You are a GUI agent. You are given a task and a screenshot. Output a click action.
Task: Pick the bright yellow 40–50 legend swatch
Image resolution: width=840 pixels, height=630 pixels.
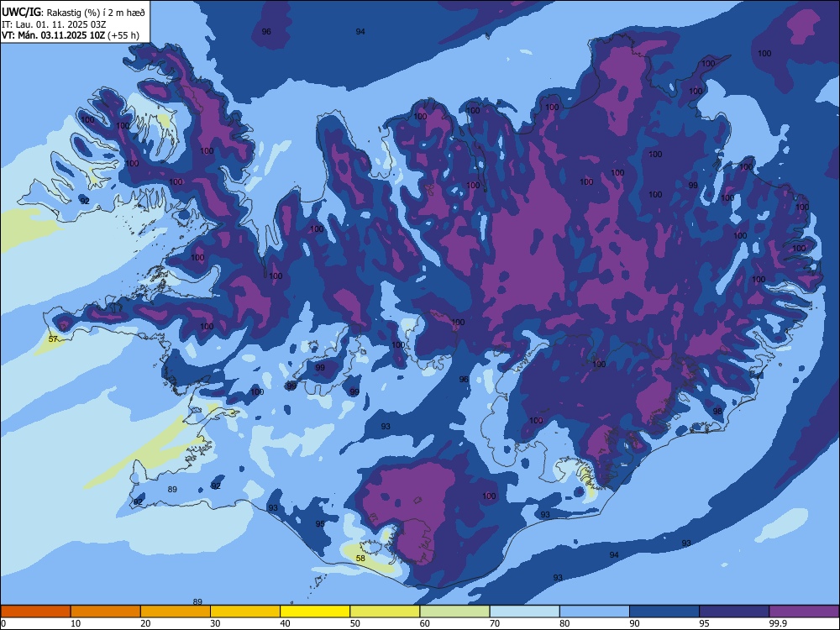click(315, 612)
